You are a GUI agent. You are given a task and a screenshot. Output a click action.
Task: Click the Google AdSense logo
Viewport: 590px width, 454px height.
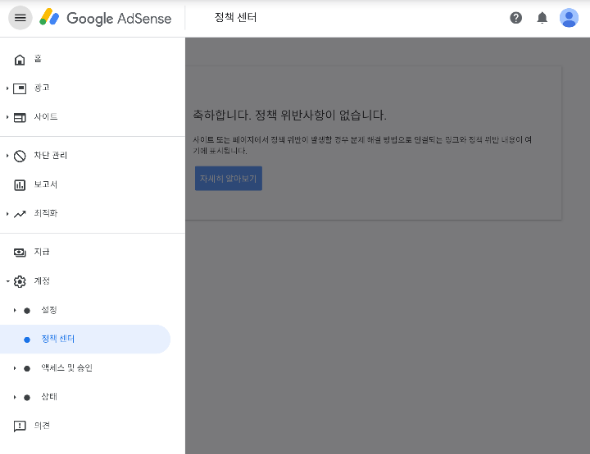106,18
